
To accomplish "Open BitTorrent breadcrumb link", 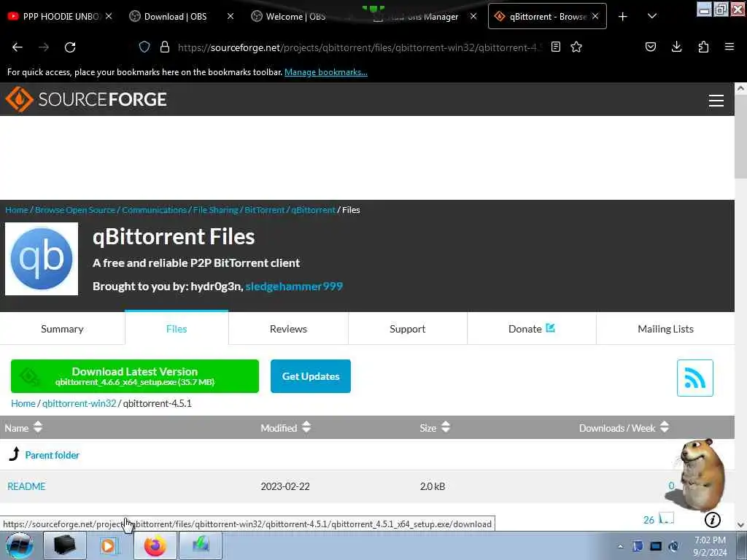I will tap(264, 210).
